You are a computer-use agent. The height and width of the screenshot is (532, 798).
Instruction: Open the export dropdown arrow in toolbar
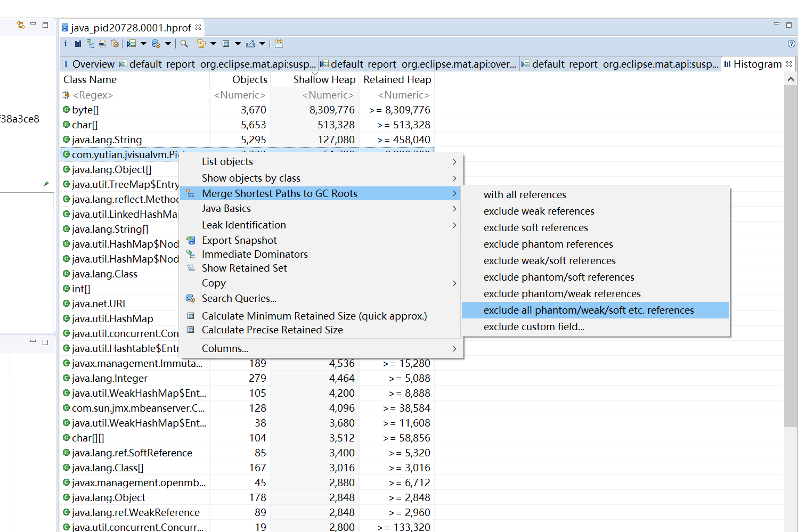262,44
